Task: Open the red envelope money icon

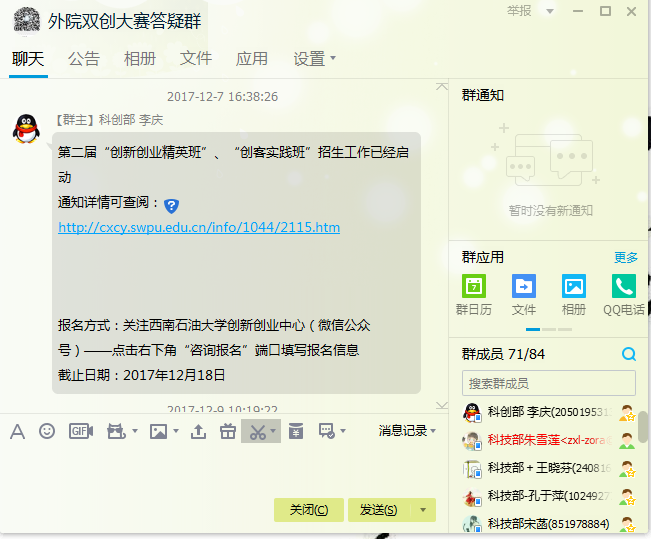Action: (x=295, y=431)
